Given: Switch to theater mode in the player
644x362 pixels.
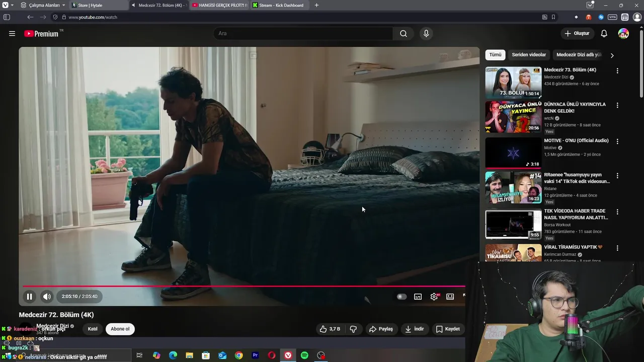Looking at the screenshot, I should tap(450, 297).
